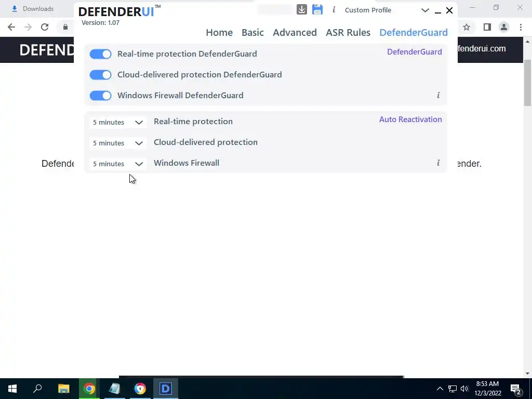This screenshot has width=532, height=399.
Task: Reload the Chrome page
Action: (45, 27)
